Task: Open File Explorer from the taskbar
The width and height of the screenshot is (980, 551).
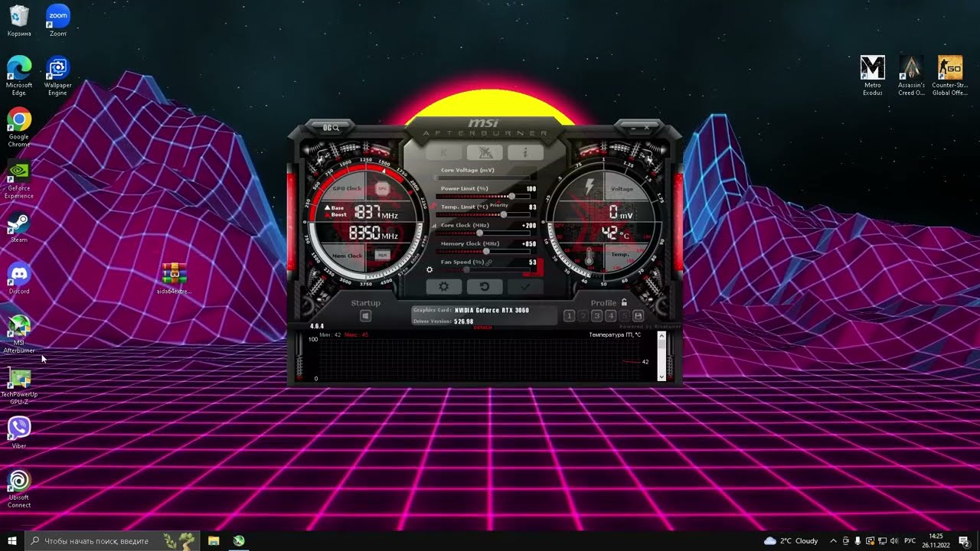Action: pyautogui.click(x=214, y=540)
